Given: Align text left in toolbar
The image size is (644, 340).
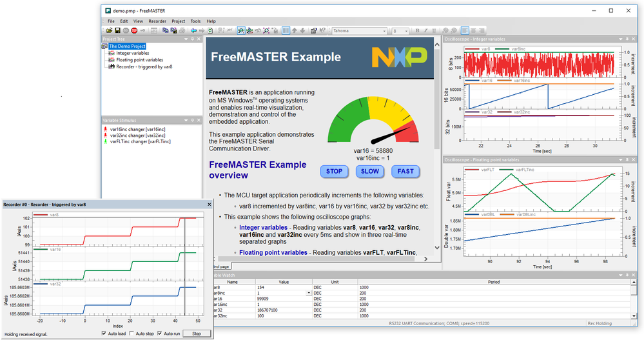Looking at the screenshot, I should point(465,30).
